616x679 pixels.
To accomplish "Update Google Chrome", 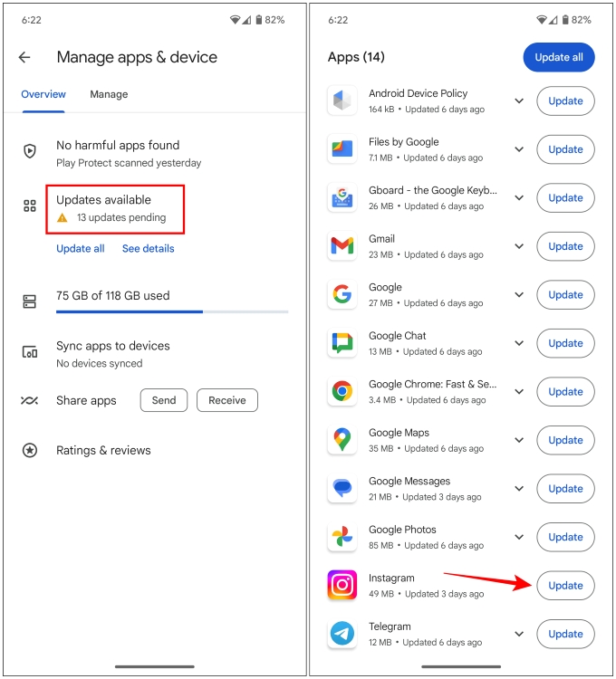I will click(565, 391).
